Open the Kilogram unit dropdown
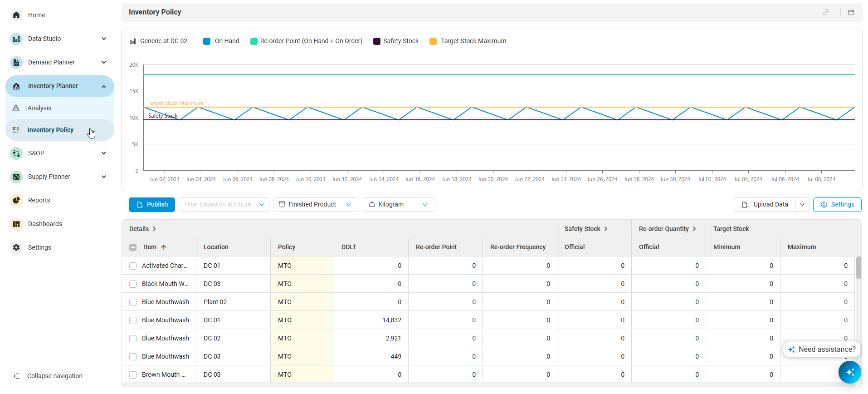 [399, 205]
